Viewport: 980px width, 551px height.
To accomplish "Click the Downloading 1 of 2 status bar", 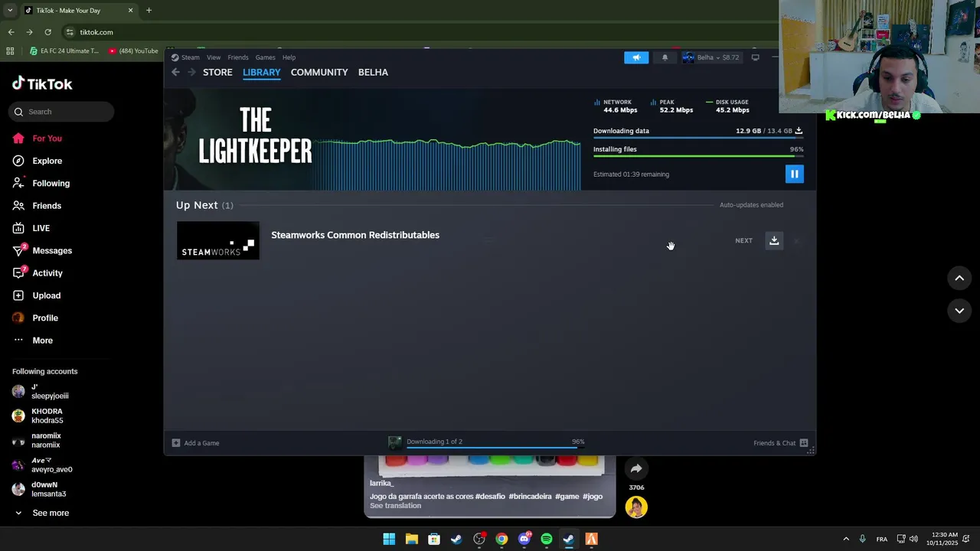I will tap(486, 442).
